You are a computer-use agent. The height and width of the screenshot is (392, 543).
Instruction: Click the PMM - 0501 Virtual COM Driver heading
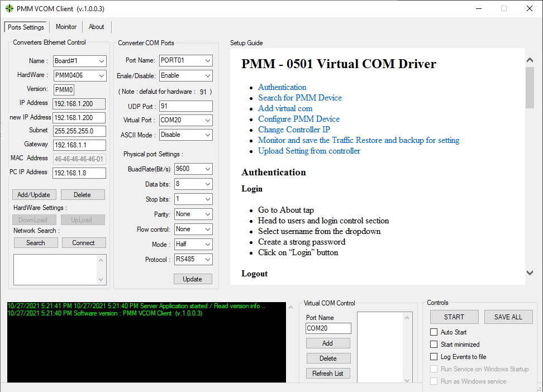pos(339,64)
